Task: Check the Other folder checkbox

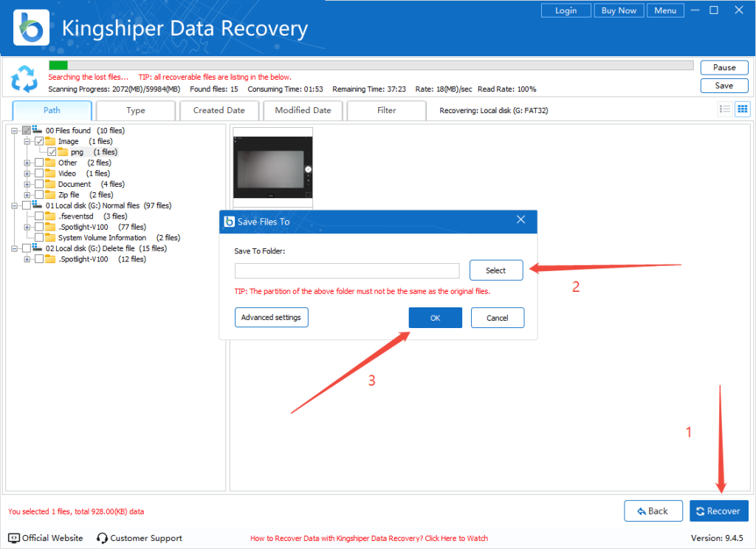Action: 39,163
